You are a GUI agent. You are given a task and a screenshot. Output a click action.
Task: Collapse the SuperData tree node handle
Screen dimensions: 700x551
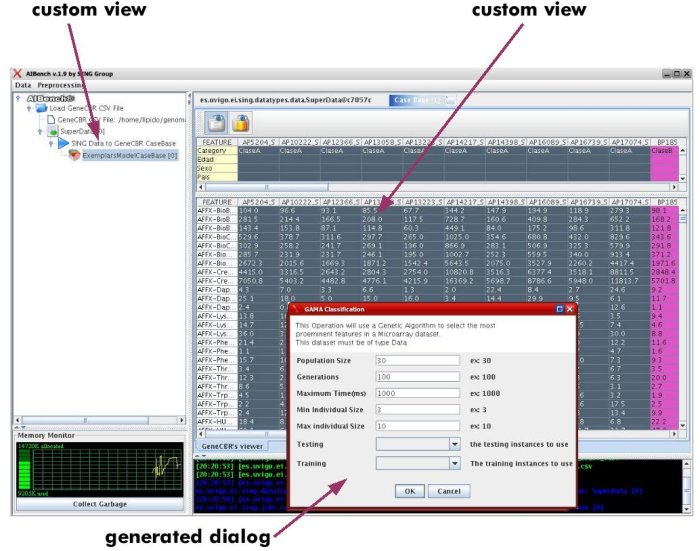[40, 132]
